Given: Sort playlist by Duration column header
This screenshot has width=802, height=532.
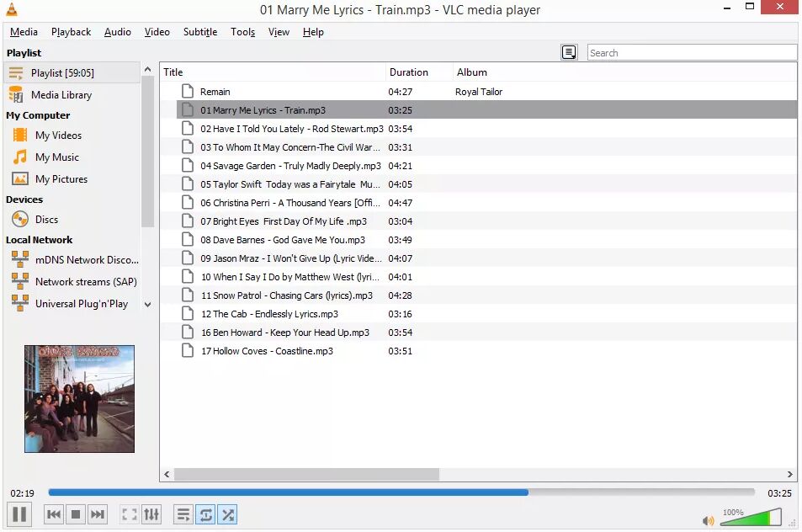Looking at the screenshot, I should pos(419,72).
